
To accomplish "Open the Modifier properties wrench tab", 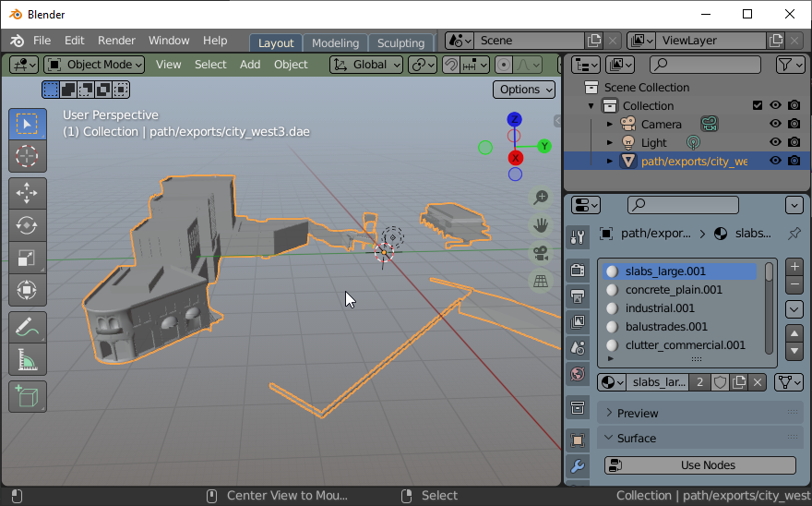I will [578, 466].
